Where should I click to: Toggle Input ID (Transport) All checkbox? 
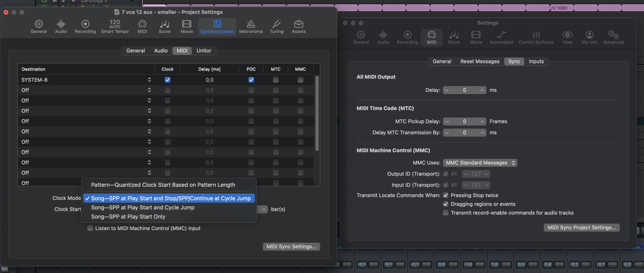click(445, 185)
